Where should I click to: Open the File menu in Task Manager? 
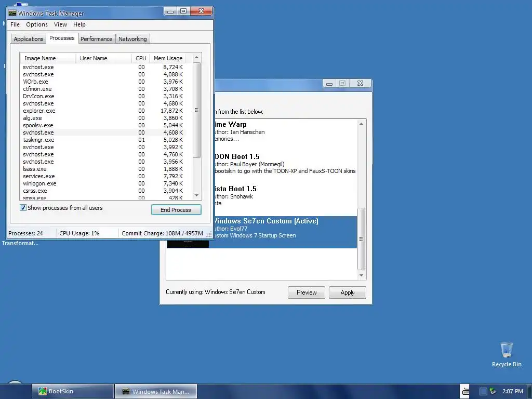pos(15,24)
